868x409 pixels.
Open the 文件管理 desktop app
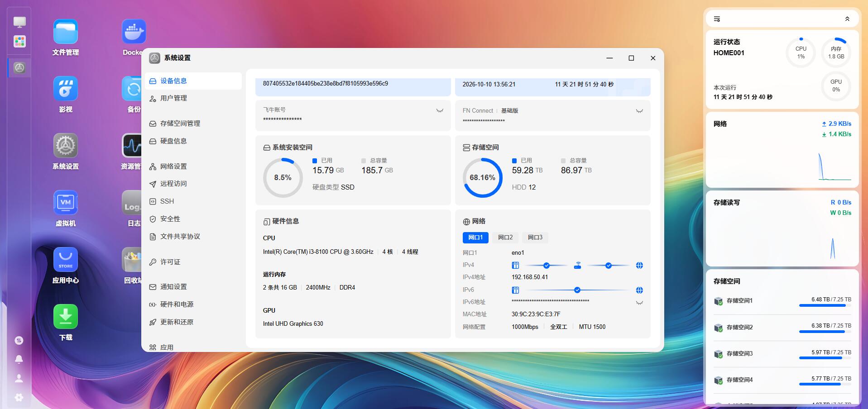(66, 32)
